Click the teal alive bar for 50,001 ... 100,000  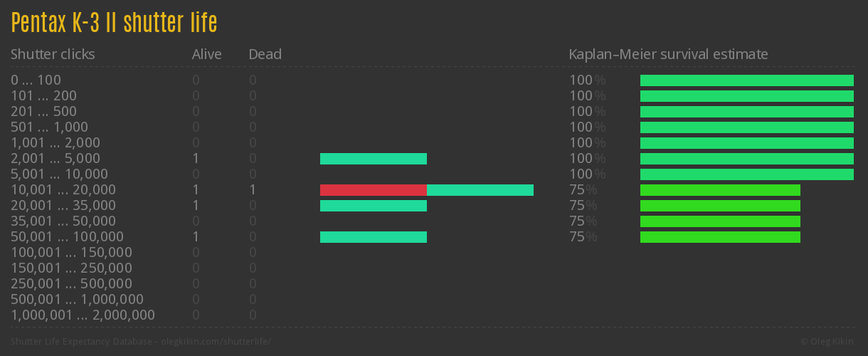(x=373, y=237)
